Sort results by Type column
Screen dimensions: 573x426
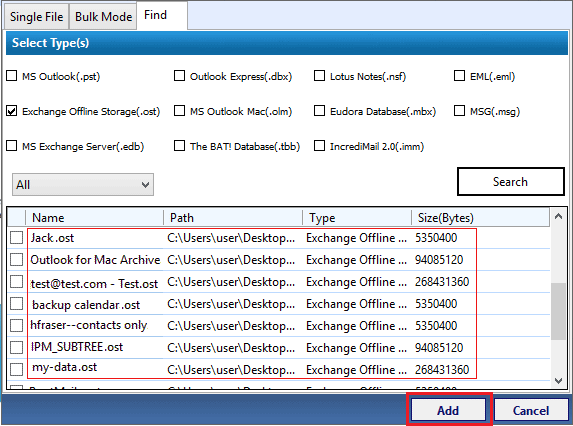(x=357, y=218)
